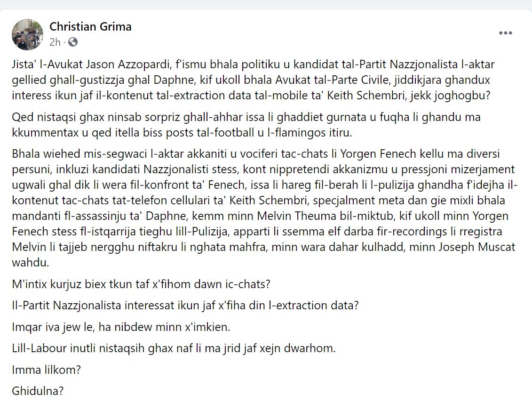Click the paragraph starting "Bhala wiehed mis-segwaci"

click(263, 207)
